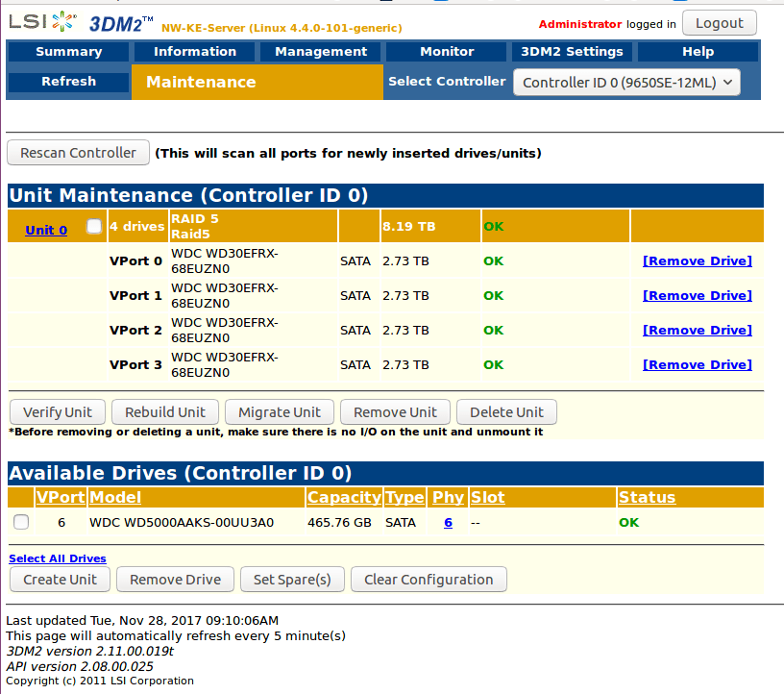784x694 pixels.
Task: Open the Monitor menu
Action: click(447, 52)
